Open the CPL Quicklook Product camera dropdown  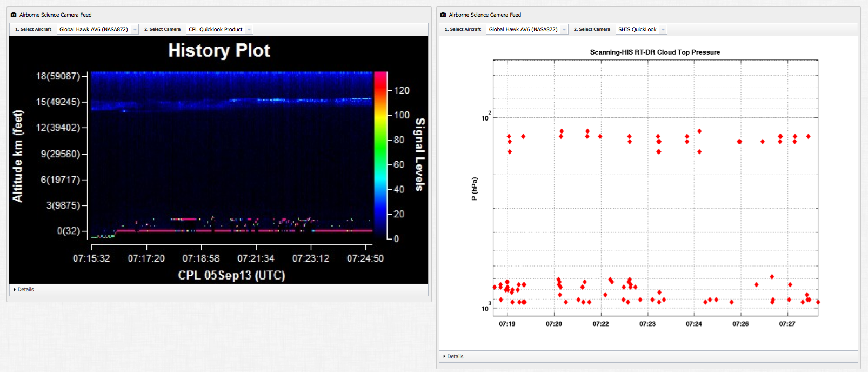click(x=219, y=29)
